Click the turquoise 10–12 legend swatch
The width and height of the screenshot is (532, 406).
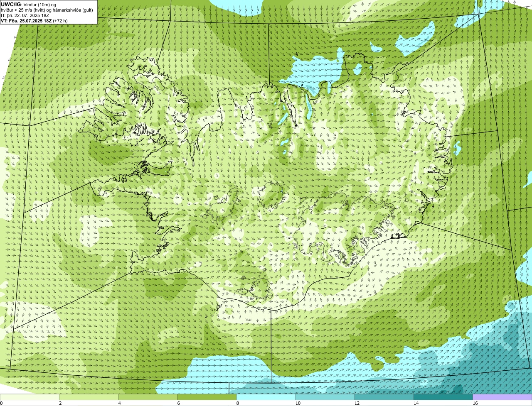[325, 397]
